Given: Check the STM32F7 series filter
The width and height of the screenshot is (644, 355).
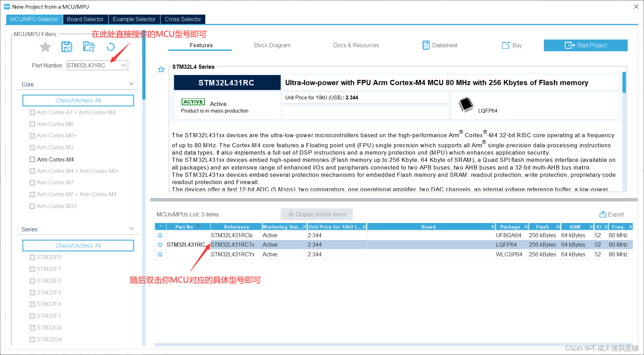Looking at the screenshot, I should [x=32, y=316].
